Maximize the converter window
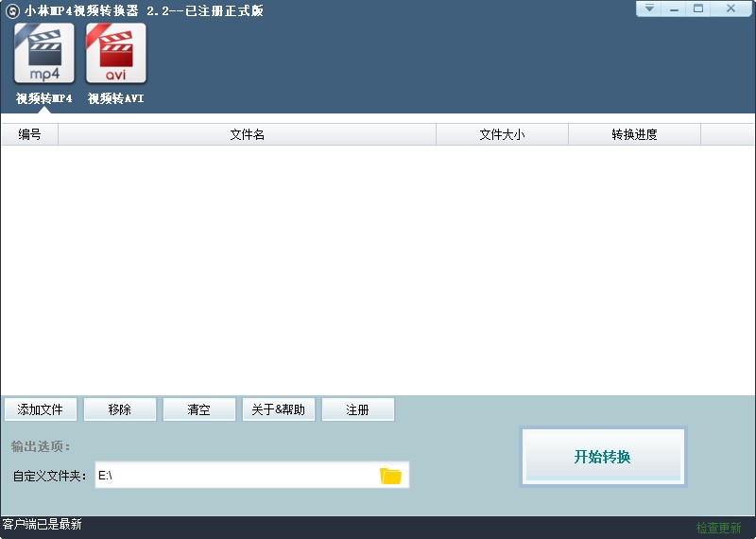This screenshot has width=756, height=539. (x=698, y=9)
